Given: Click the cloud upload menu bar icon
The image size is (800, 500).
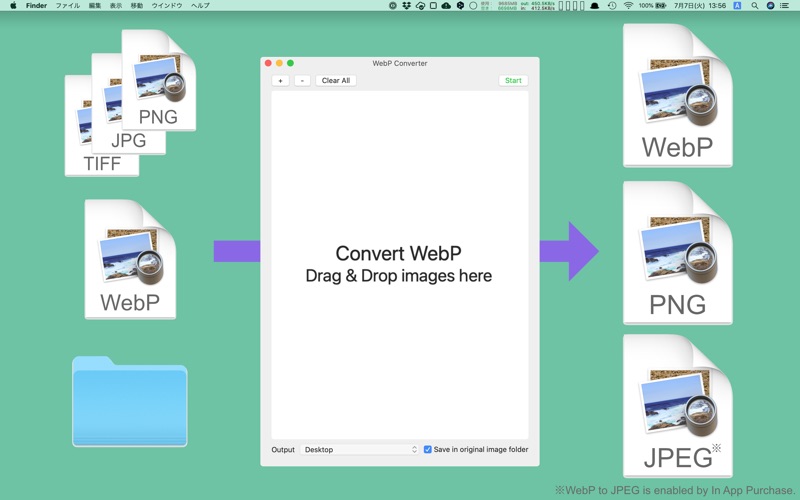Looking at the screenshot, I should (446, 6).
